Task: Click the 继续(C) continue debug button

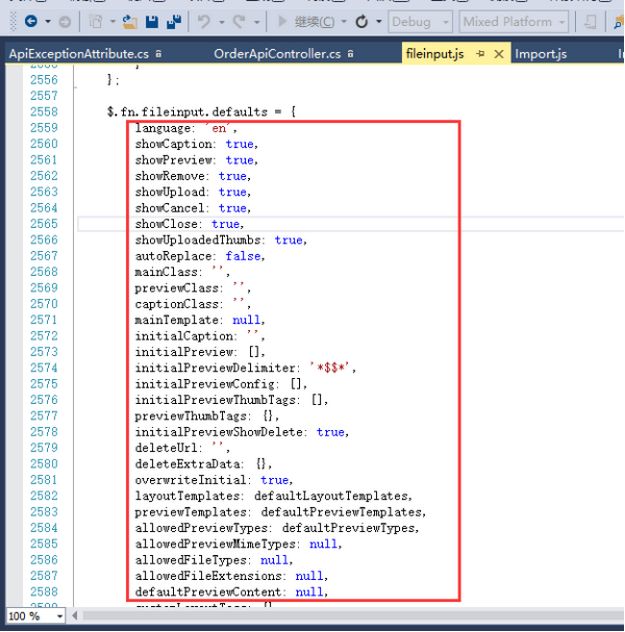Action: (306, 22)
